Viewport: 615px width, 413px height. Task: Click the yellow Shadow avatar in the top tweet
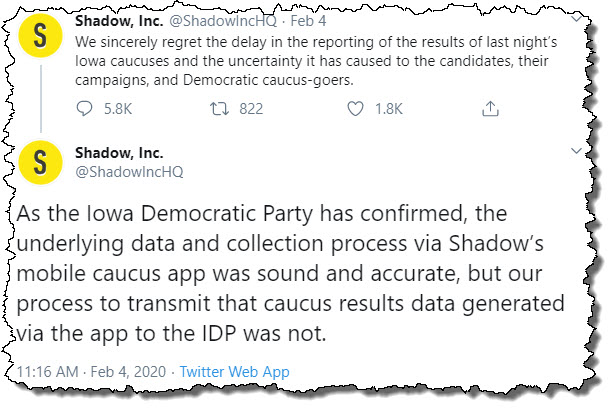[39, 36]
